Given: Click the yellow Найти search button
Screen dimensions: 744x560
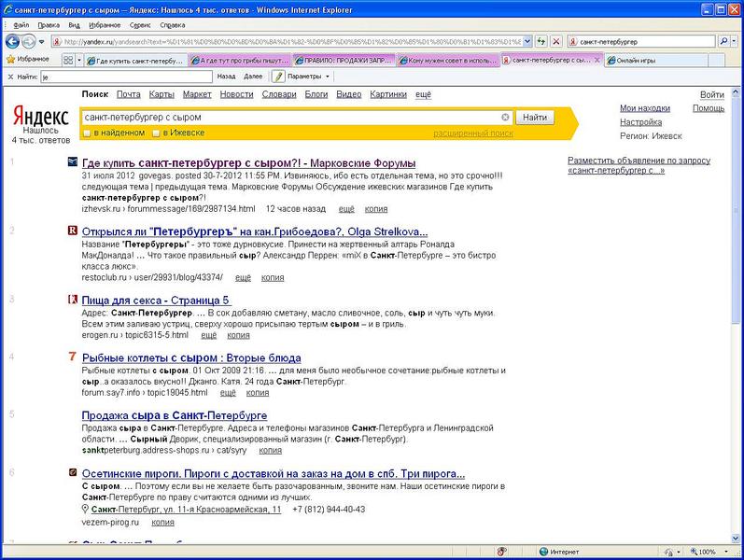Looking at the screenshot, I should pos(535,118).
